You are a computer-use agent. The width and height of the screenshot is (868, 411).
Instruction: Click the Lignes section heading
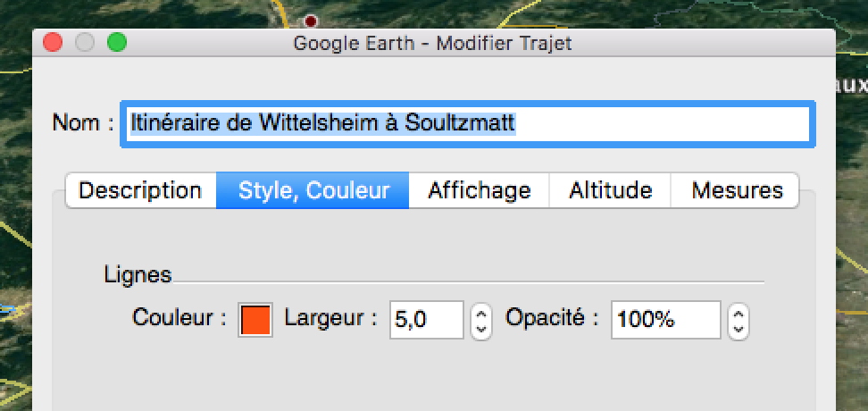(138, 274)
